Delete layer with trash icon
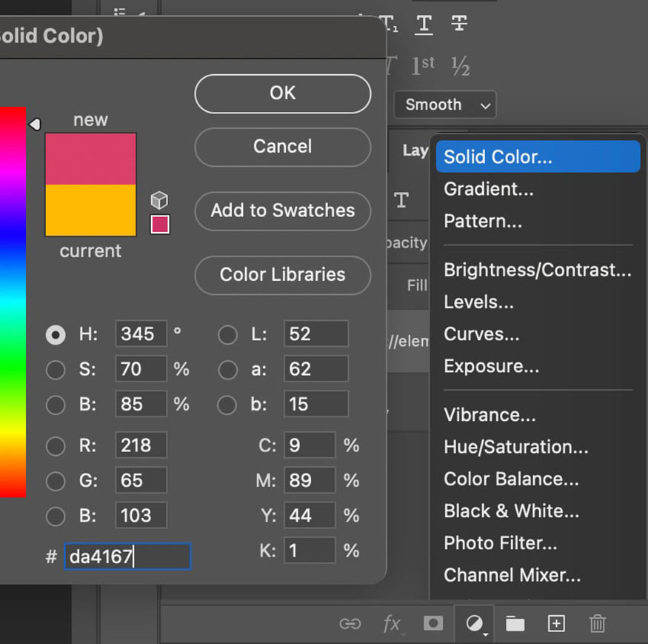 [x=597, y=623]
